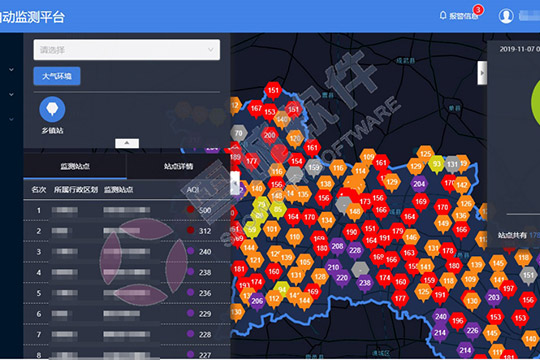Image resolution: width=540 pixels, height=360 pixels.
Task: Click the 2019-11-07 date text
Action: (519, 49)
